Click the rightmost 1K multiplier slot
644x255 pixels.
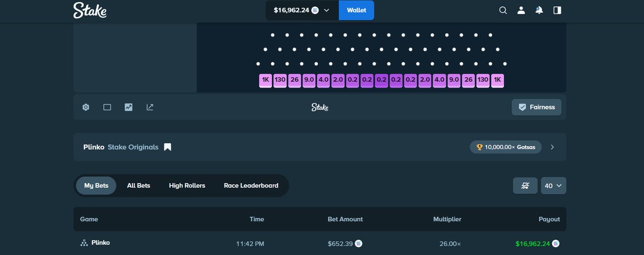tap(497, 81)
